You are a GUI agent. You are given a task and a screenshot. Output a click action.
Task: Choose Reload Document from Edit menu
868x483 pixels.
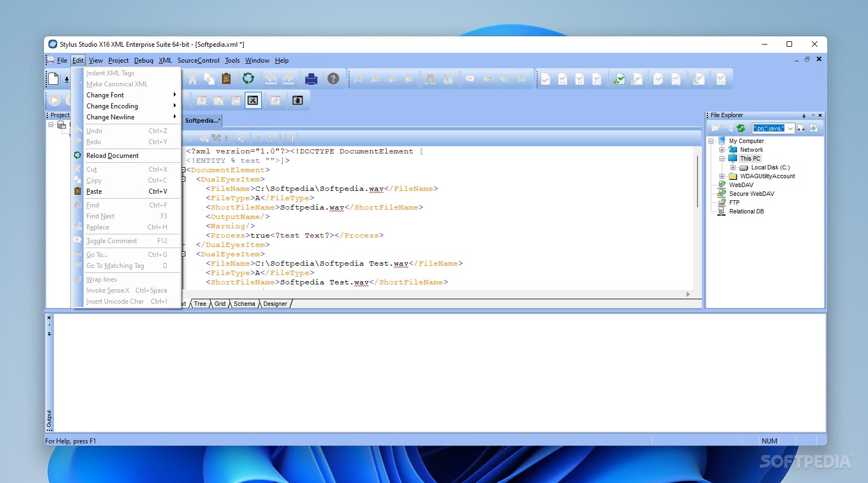(127, 156)
